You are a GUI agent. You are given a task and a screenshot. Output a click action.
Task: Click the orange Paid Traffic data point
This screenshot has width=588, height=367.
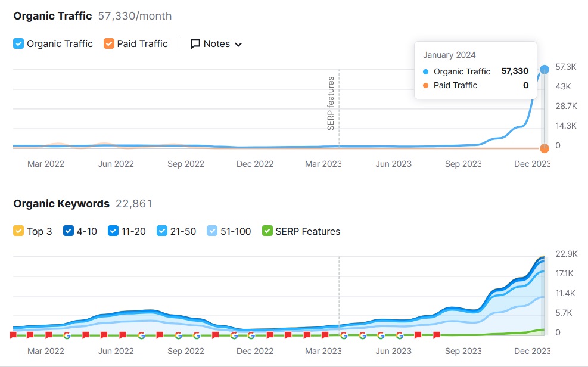545,148
